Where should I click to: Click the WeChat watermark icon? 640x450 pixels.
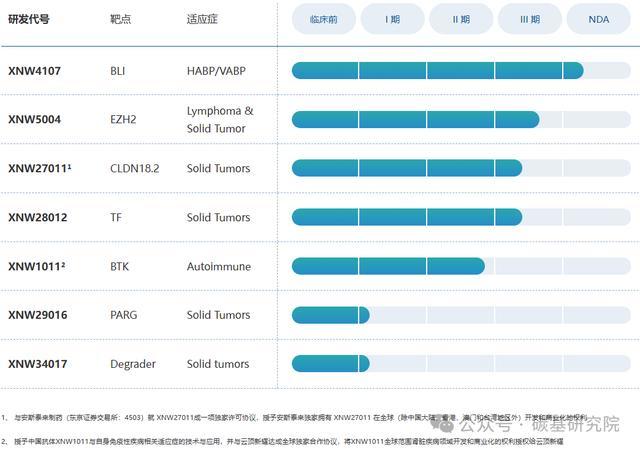click(x=442, y=424)
